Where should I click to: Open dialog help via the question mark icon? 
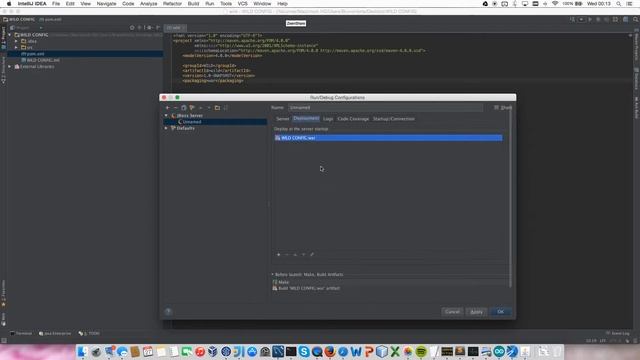click(168, 312)
